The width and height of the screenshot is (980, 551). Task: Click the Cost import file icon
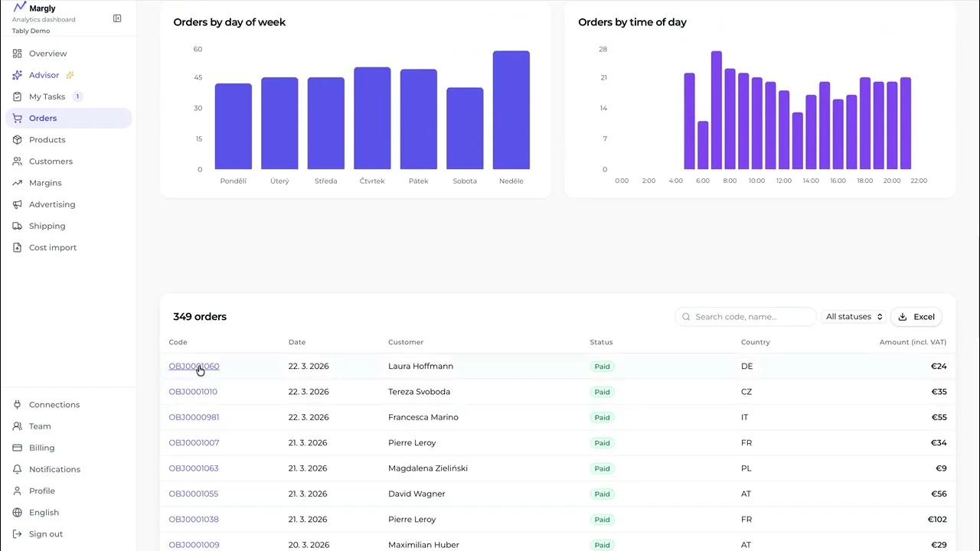click(18, 247)
